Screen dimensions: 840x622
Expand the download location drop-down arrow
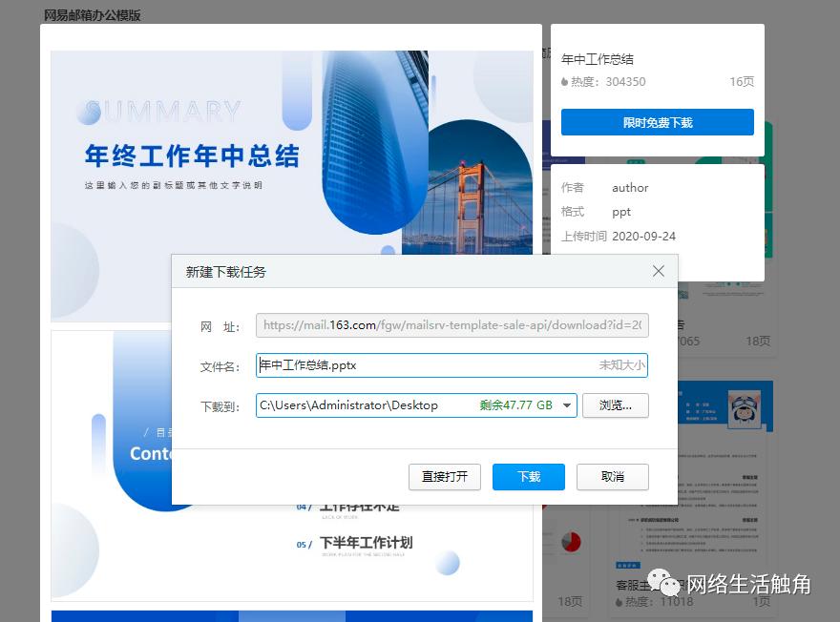pyautogui.click(x=566, y=404)
